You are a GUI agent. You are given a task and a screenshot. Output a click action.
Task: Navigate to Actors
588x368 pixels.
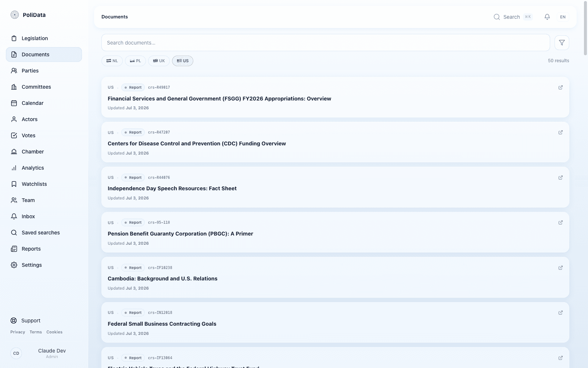point(44,119)
